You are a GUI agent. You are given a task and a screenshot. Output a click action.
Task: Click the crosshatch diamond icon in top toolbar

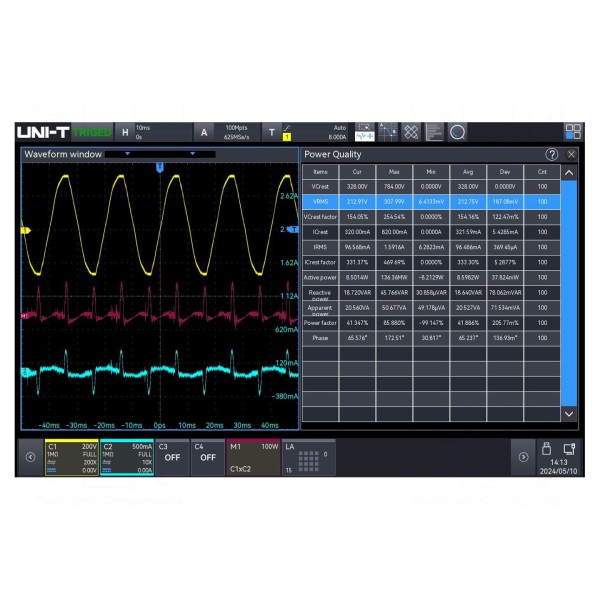pyautogui.click(x=410, y=132)
